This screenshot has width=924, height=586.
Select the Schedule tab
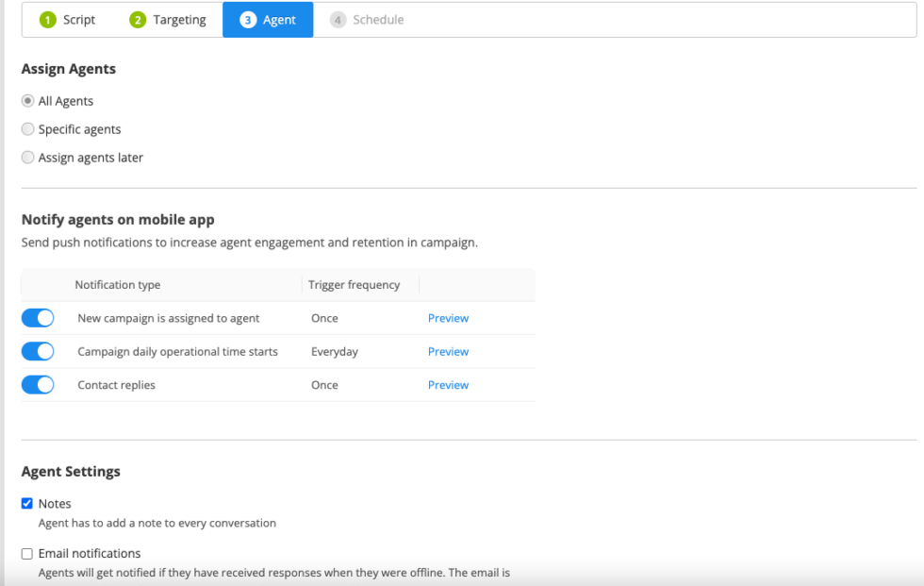(377, 19)
